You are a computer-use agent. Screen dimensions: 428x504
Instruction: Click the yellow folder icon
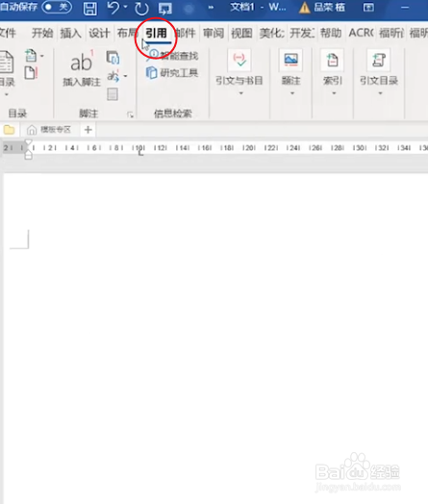(x=9, y=130)
